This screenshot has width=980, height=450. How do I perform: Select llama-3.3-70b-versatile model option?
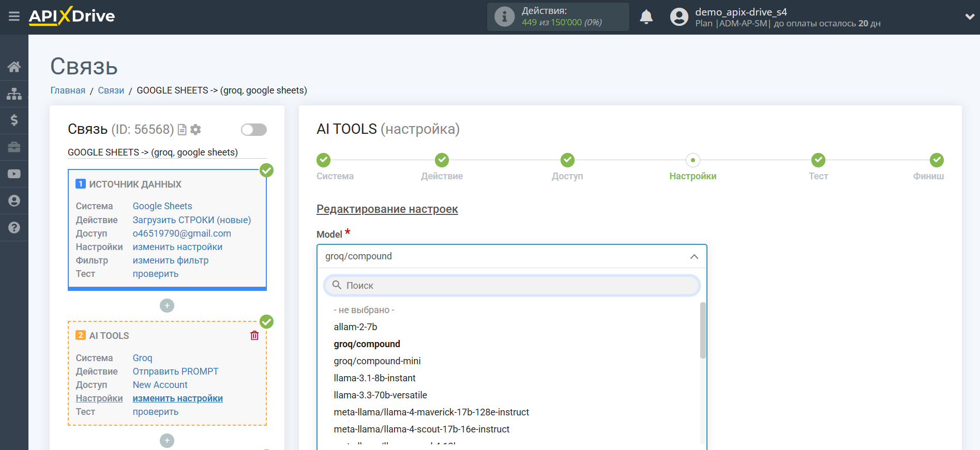380,395
